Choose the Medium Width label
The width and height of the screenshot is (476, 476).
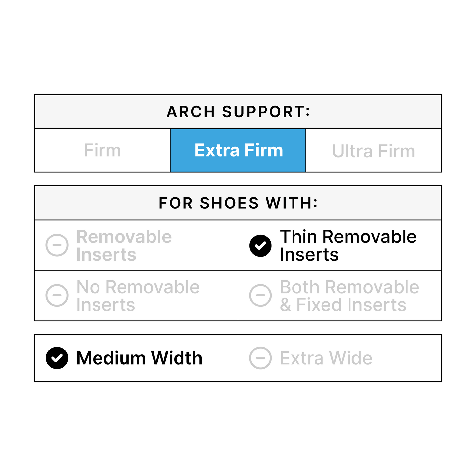pos(139,358)
